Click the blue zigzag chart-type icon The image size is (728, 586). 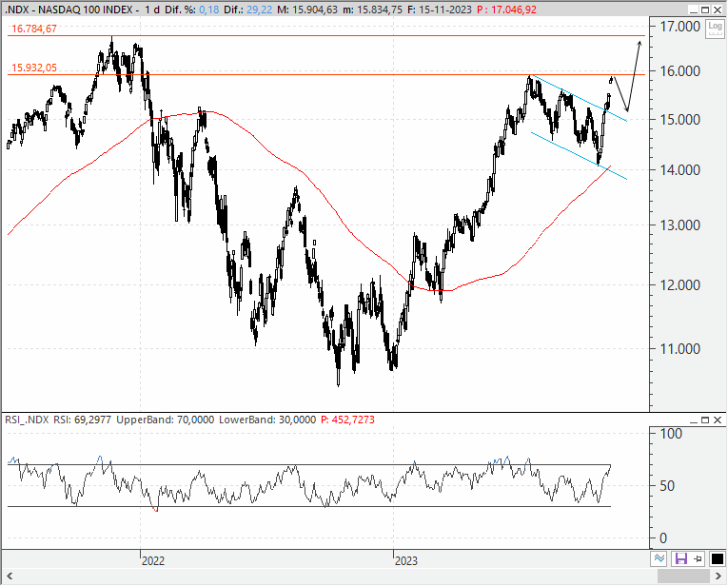click(659, 558)
